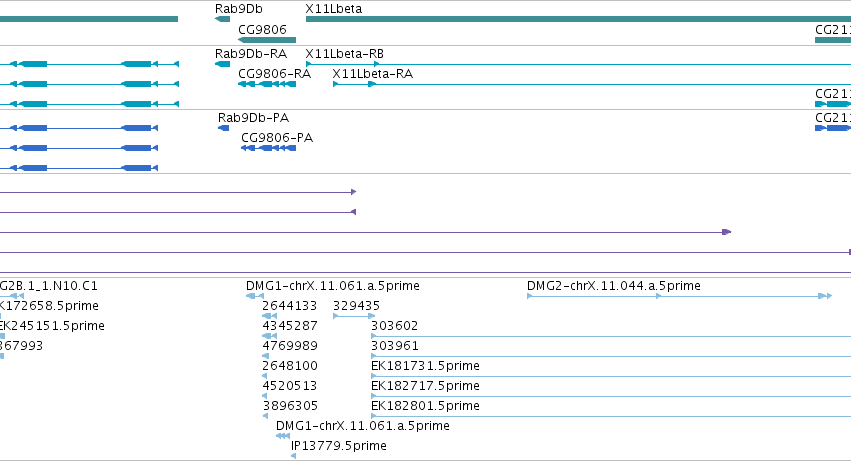Open DMG1-chrX.11.061.a.5prime label above IP13779.5prime
Screen dimensions: 851x461
coord(363,426)
